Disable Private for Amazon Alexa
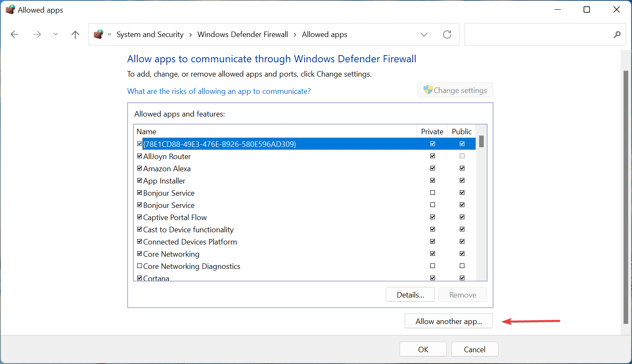This screenshot has width=632, height=364. pos(432,168)
